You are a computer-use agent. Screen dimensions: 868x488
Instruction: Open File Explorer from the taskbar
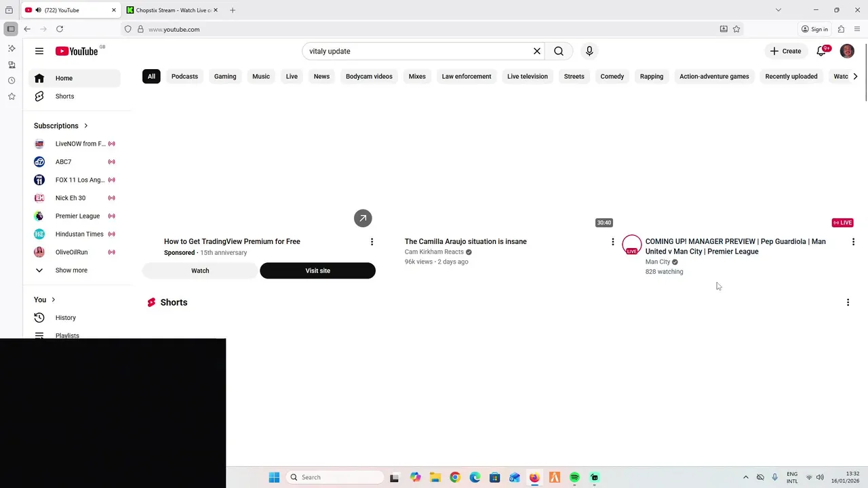click(435, 477)
